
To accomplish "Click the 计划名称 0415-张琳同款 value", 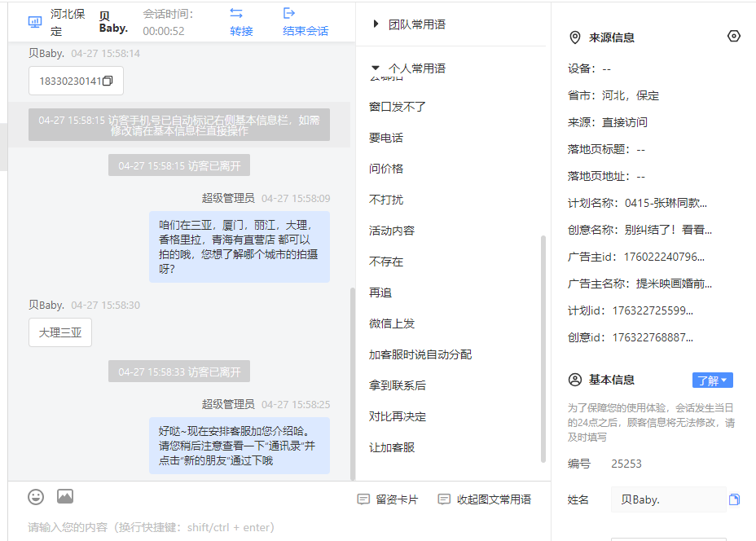I will point(666,203).
